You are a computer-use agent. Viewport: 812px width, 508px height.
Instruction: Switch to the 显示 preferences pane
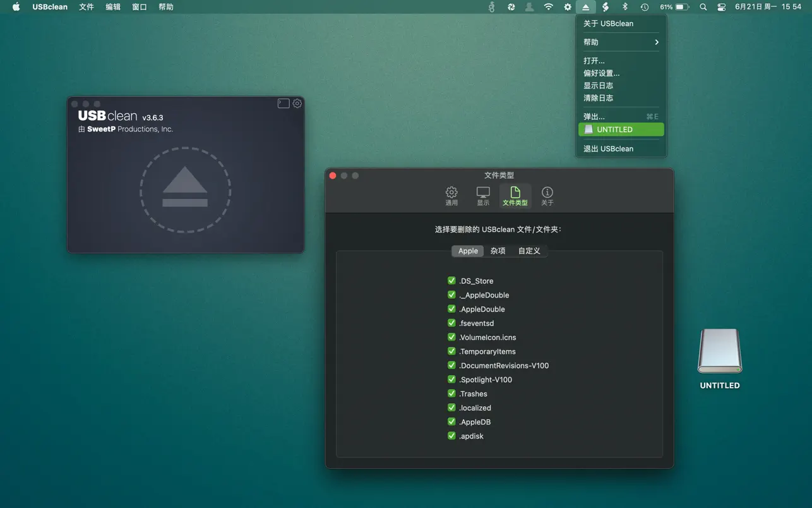(483, 196)
